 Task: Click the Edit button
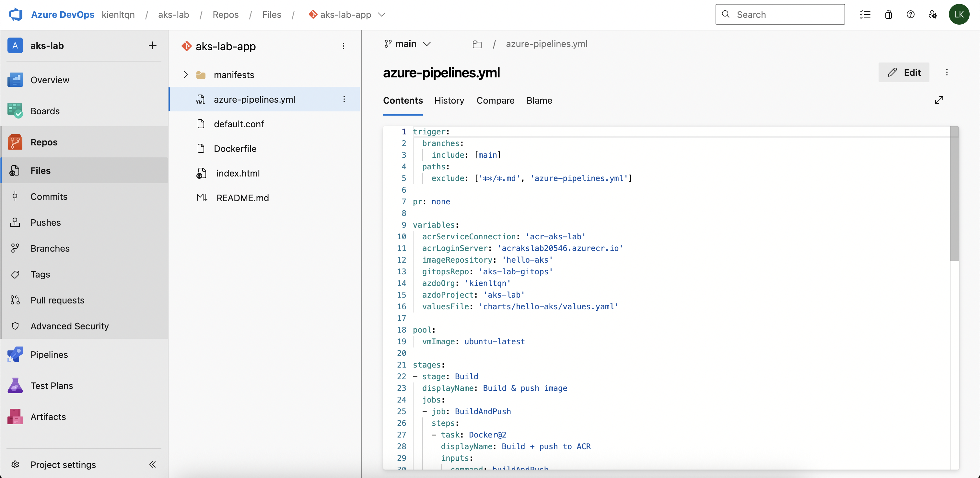point(904,72)
